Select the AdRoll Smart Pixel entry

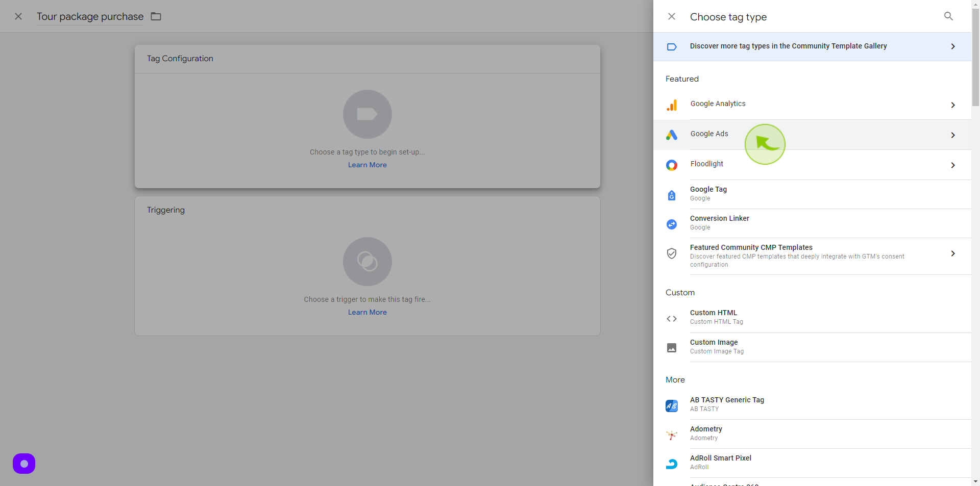tap(812, 464)
